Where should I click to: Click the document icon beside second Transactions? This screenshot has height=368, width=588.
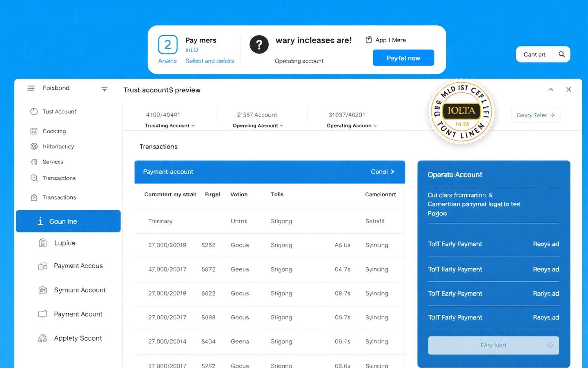pos(34,197)
